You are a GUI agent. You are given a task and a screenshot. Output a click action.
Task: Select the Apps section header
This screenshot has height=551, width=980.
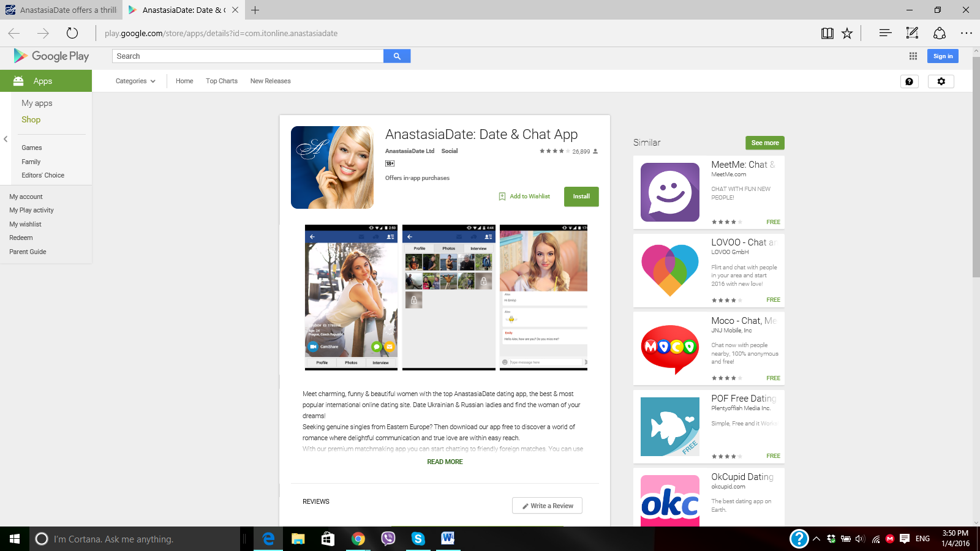coord(46,81)
